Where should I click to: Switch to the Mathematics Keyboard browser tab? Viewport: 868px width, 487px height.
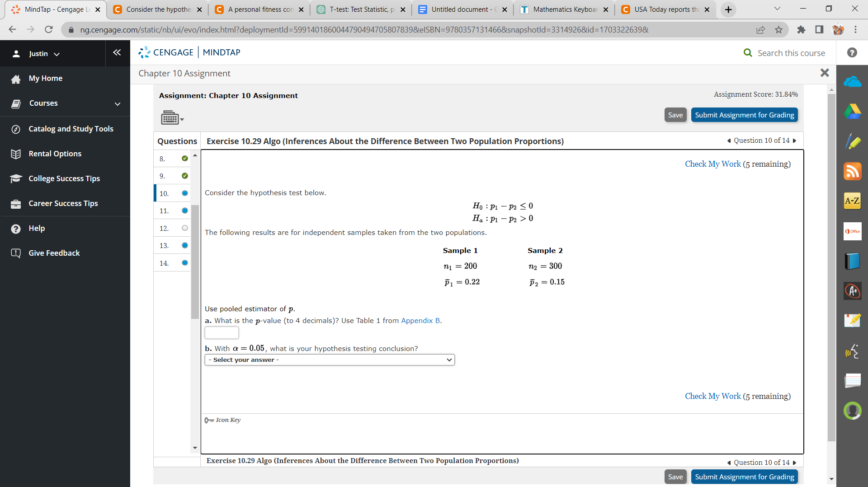pyautogui.click(x=563, y=9)
